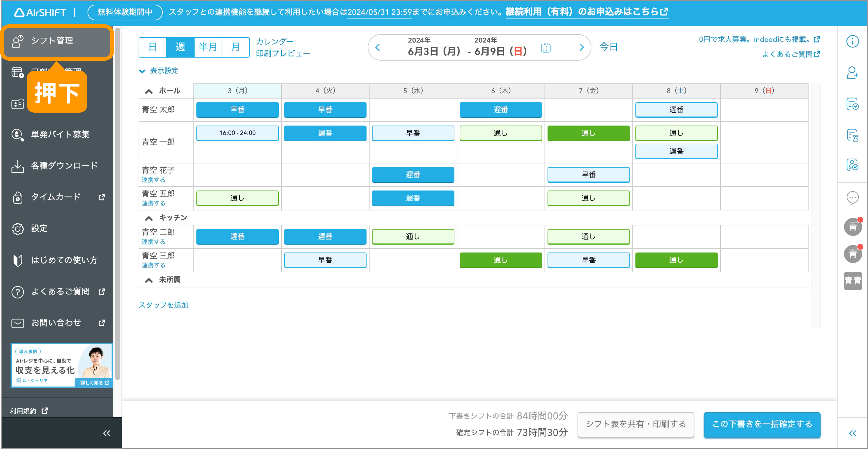
Task: Open シフト管理 in the sidebar
Action: click(57, 41)
